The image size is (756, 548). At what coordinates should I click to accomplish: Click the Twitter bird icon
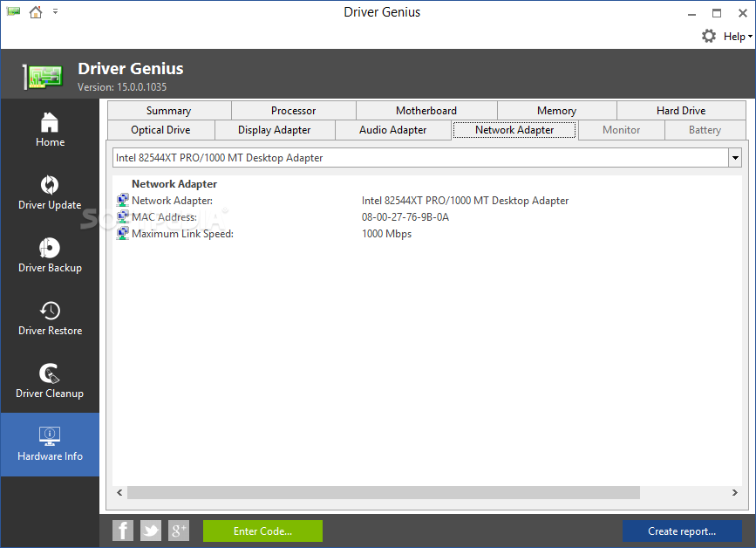pos(151,531)
